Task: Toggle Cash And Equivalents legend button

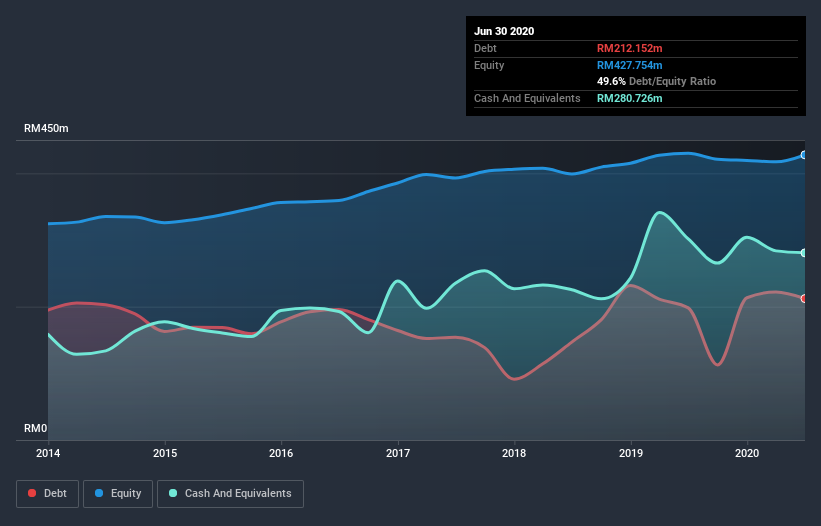Action: tap(230, 494)
